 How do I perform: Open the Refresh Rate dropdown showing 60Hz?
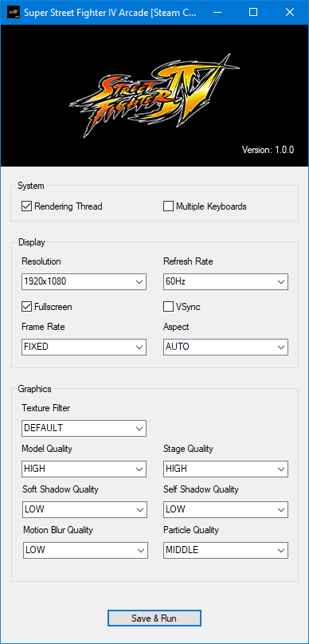coord(225,282)
